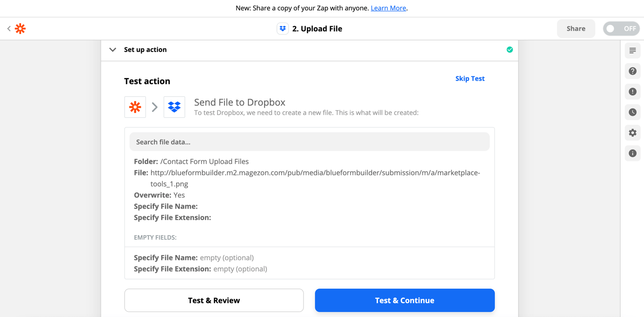The height and width of the screenshot is (317, 644).
Task: Open Learn More in the announcement banner
Action: pos(388,8)
